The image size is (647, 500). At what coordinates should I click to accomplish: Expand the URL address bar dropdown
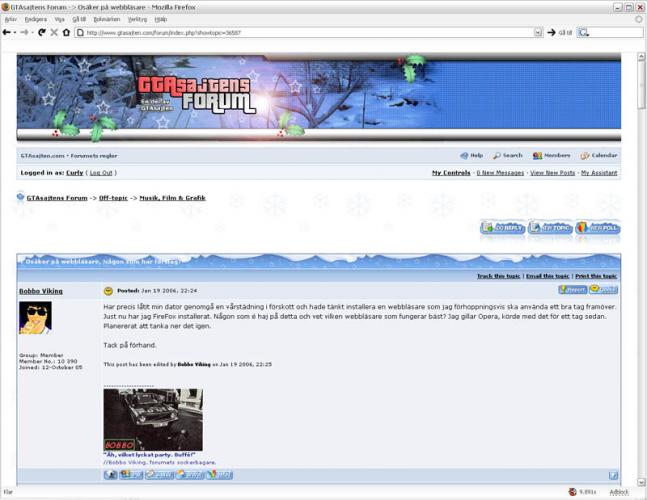(538, 32)
